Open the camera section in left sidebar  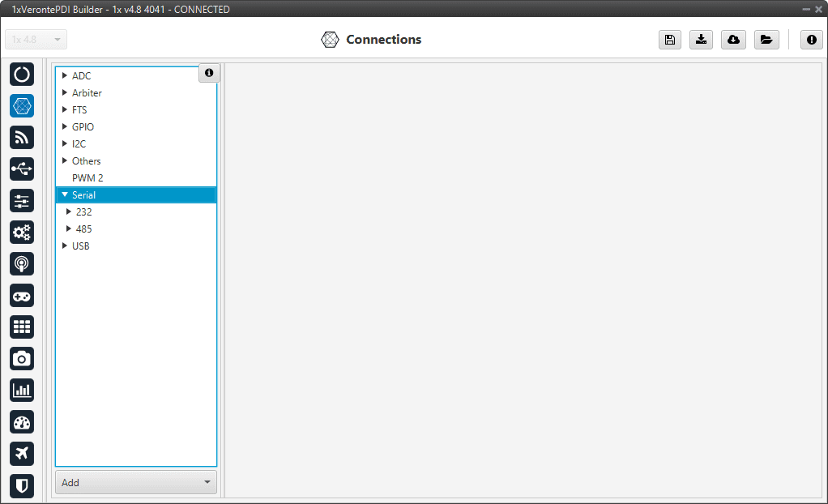click(22, 358)
